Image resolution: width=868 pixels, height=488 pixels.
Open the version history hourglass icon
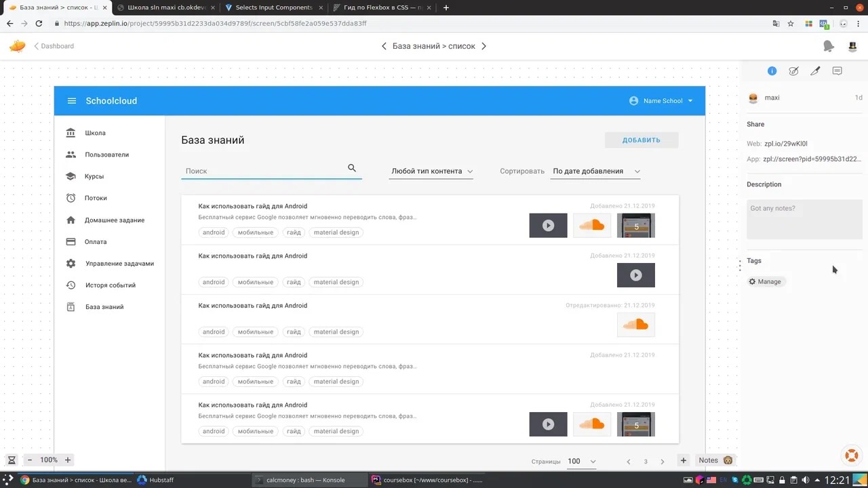[12, 460]
